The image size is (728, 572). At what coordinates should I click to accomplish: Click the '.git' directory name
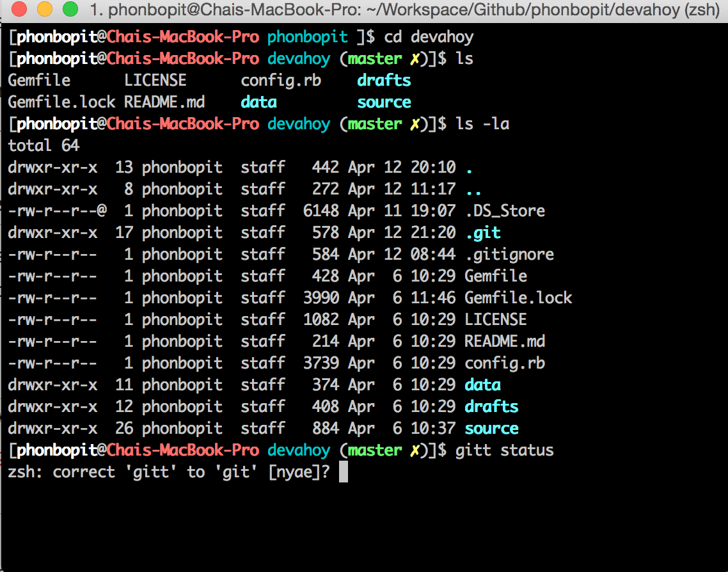tap(483, 233)
